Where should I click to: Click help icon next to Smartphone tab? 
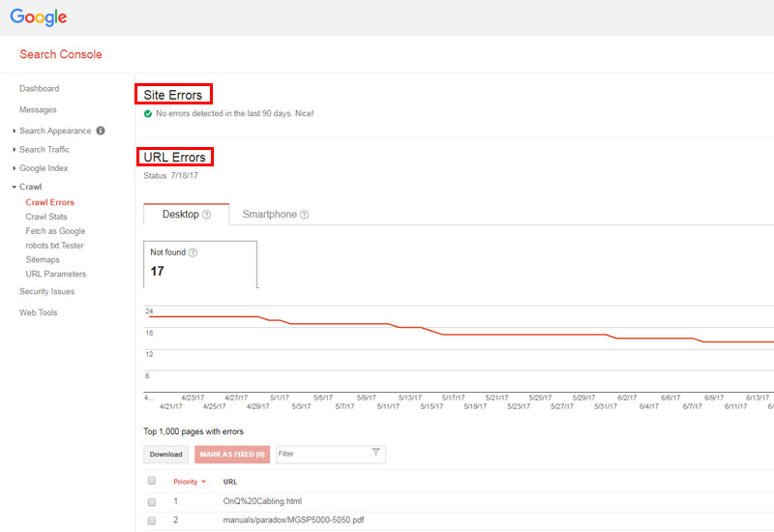tap(305, 215)
